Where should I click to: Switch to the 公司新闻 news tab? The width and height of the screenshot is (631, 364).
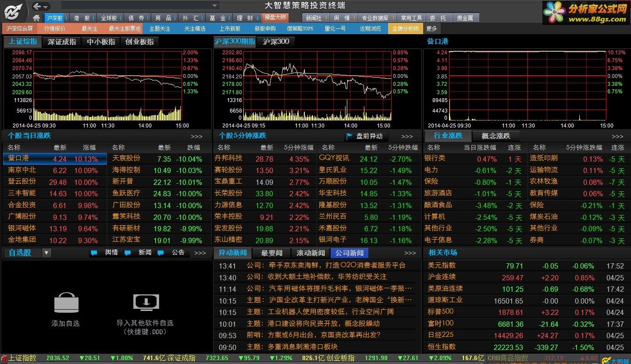click(349, 253)
